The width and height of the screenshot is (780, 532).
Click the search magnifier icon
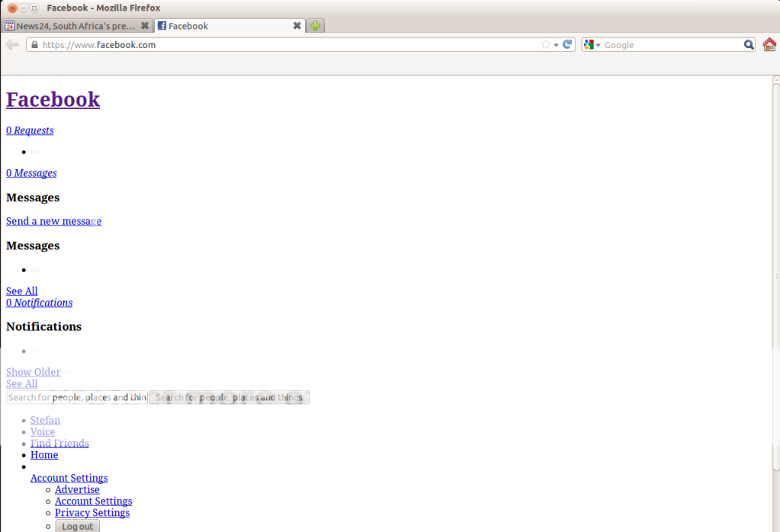(x=749, y=45)
